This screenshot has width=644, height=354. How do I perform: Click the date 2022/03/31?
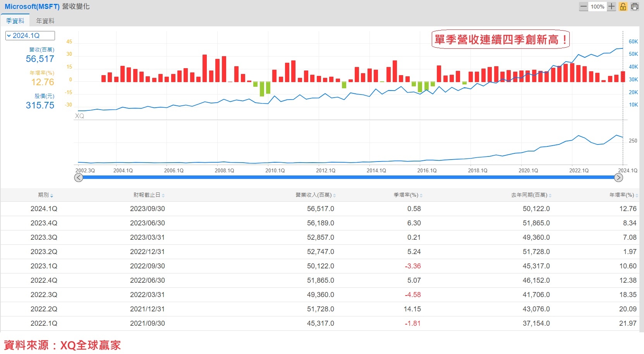148,295
